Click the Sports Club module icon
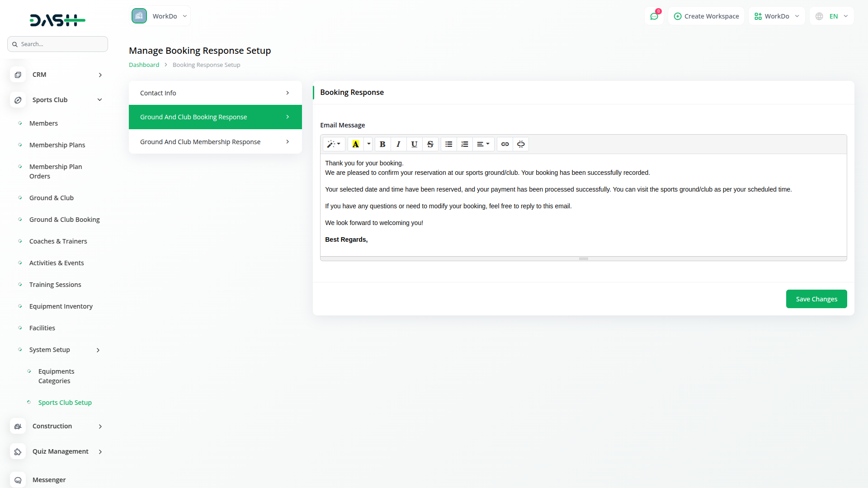The height and width of the screenshot is (488, 868). click(x=18, y=100)
